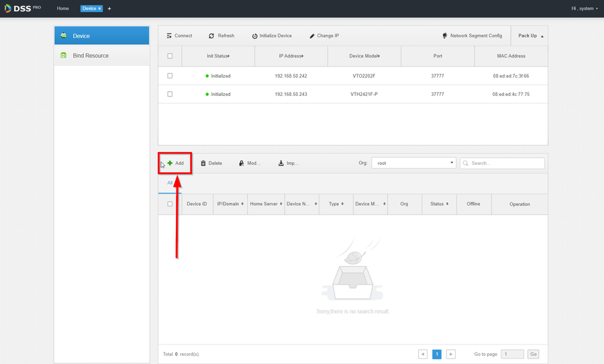Click the Initialize Device label
The image size is (604, 364).
(x=275, y=36)
